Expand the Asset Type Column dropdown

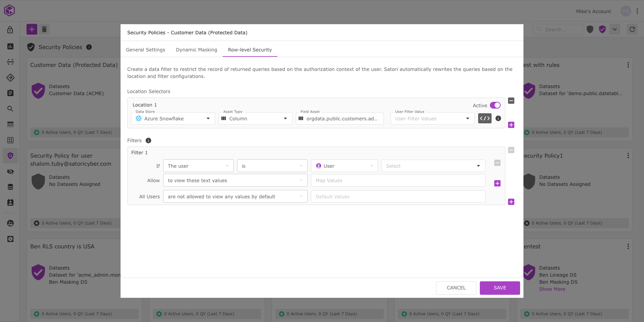pos(255,119)
